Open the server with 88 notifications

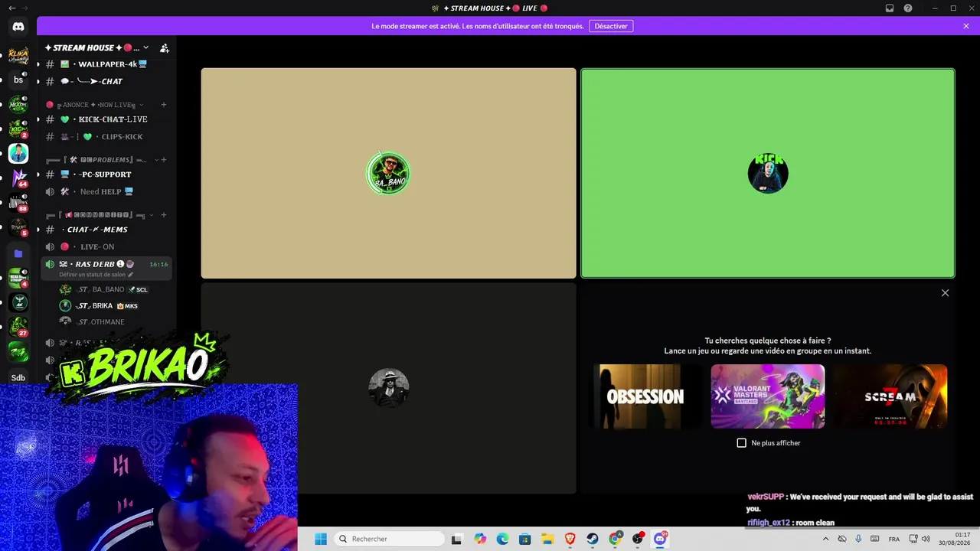[x=18, y=203]
